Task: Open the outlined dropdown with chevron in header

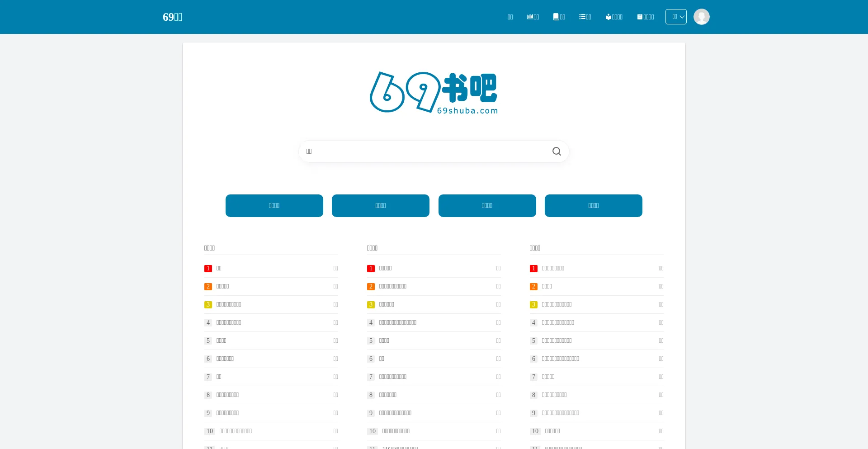Action: tap(676, 17)
